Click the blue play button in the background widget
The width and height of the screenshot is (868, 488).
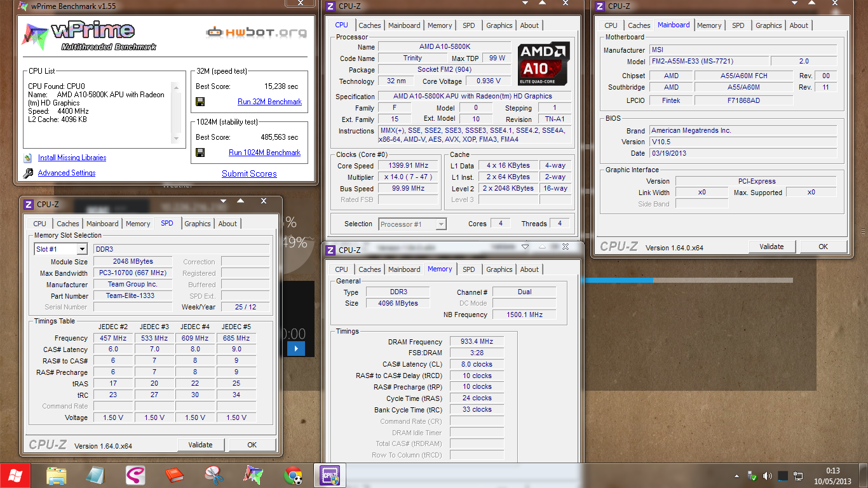point(296,348)
